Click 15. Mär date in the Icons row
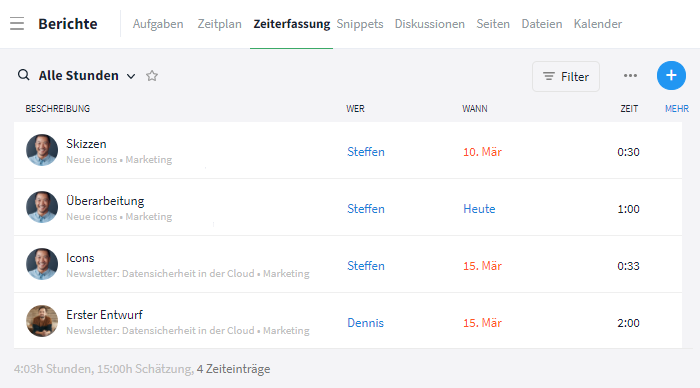This screenshot has height=388, width=700. tap(482, 266)
